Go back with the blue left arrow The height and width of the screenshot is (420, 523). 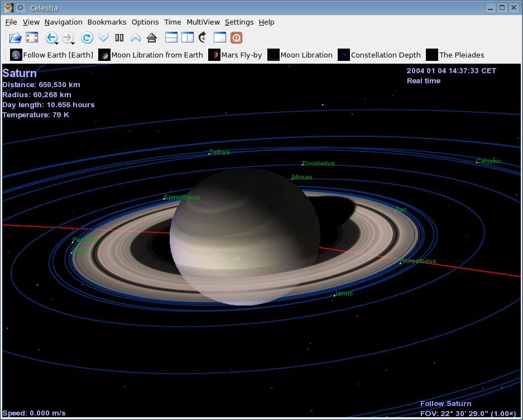click(50, 37)
